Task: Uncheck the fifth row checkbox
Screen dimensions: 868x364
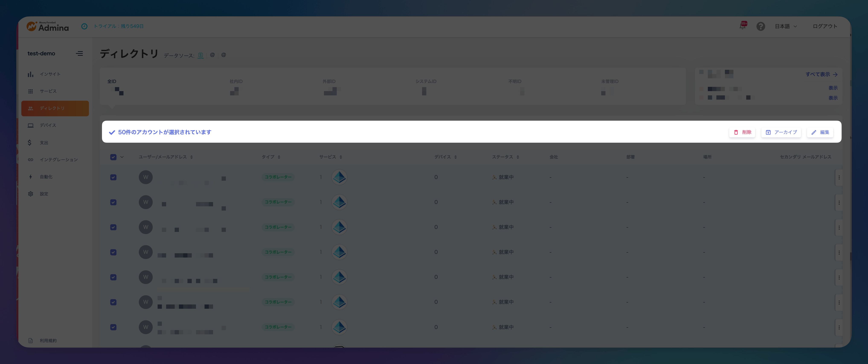Action: (113, 277)
